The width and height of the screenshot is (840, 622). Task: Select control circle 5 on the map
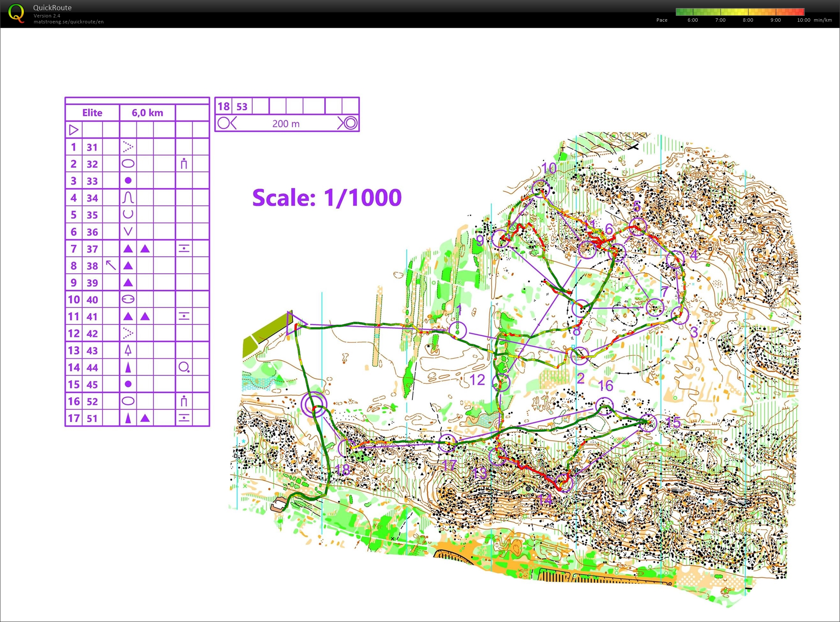pos(638,227)
